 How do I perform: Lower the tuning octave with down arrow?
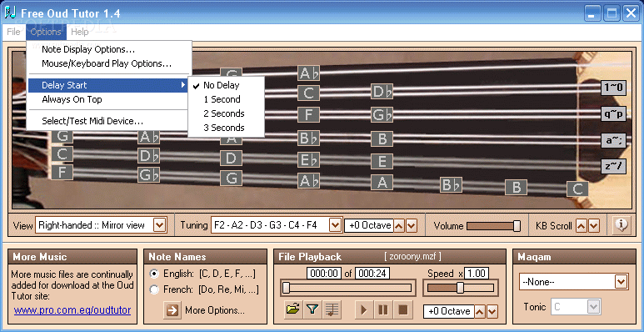[411, 225]
